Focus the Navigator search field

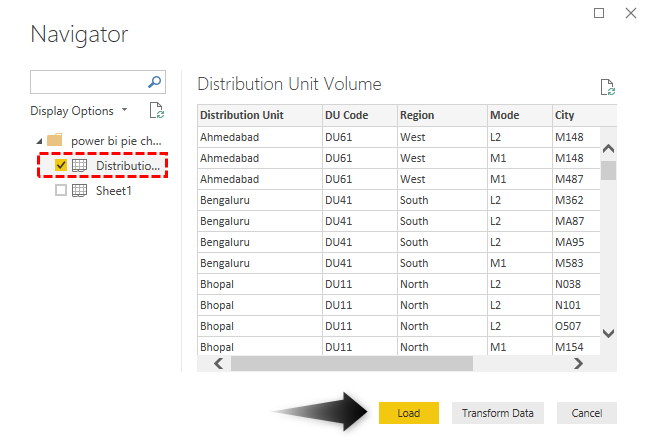point(88,83)
